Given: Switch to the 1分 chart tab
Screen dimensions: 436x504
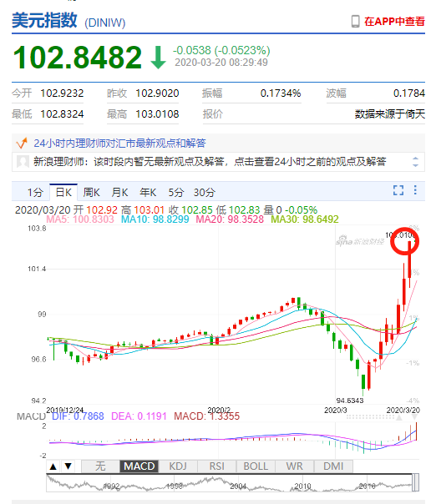Looking at the screenshot, I should (35, 192).
